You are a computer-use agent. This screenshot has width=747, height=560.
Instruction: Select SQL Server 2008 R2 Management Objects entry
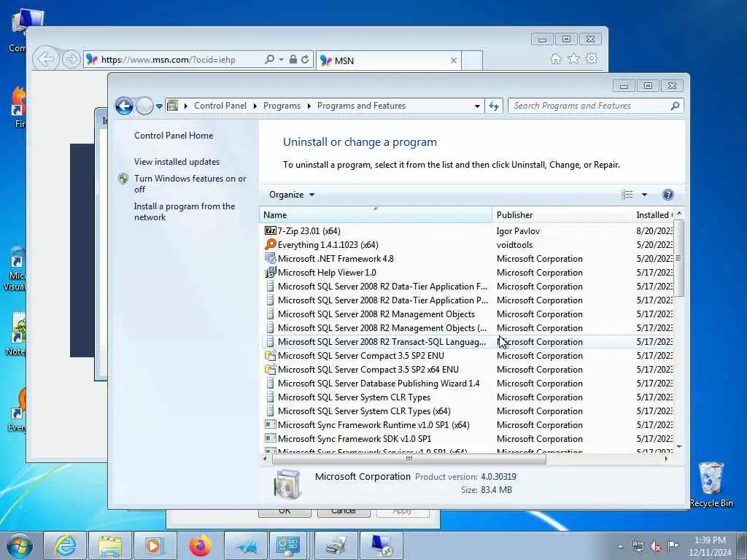468,314
